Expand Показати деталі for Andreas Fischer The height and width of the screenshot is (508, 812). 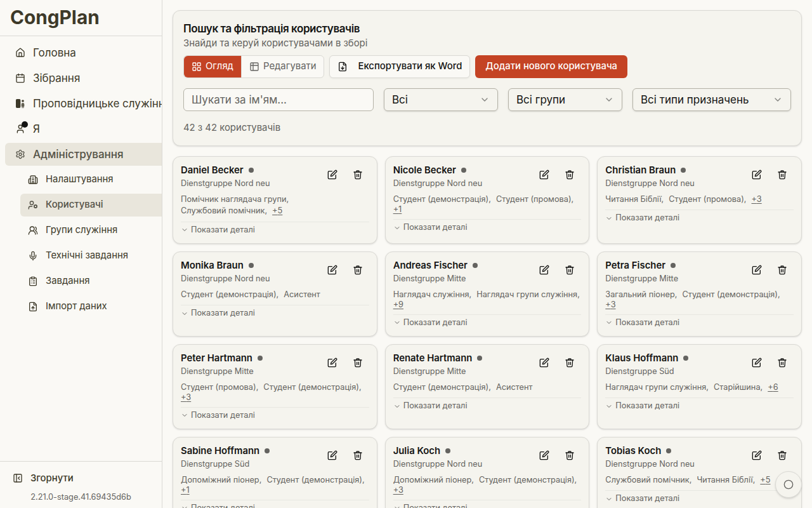pos(430,322)
